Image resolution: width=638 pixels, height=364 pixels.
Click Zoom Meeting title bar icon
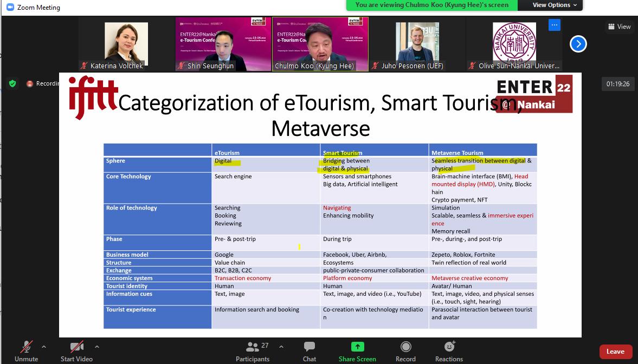[10, 7]
